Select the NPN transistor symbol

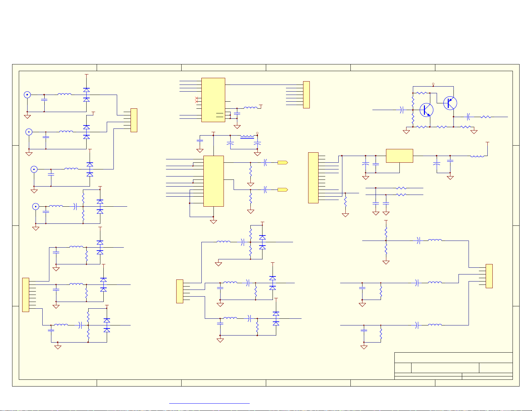click(x=426, y=110)
